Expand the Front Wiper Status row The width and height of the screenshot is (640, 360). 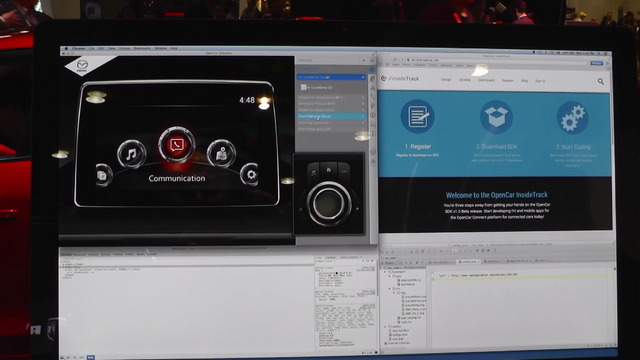(x=331, y=129)
